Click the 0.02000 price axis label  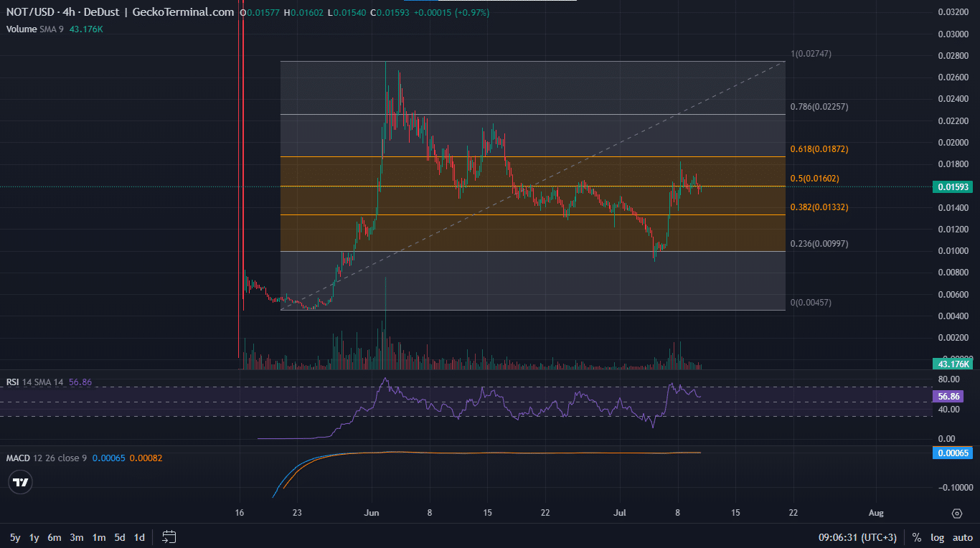coord(952,142)
